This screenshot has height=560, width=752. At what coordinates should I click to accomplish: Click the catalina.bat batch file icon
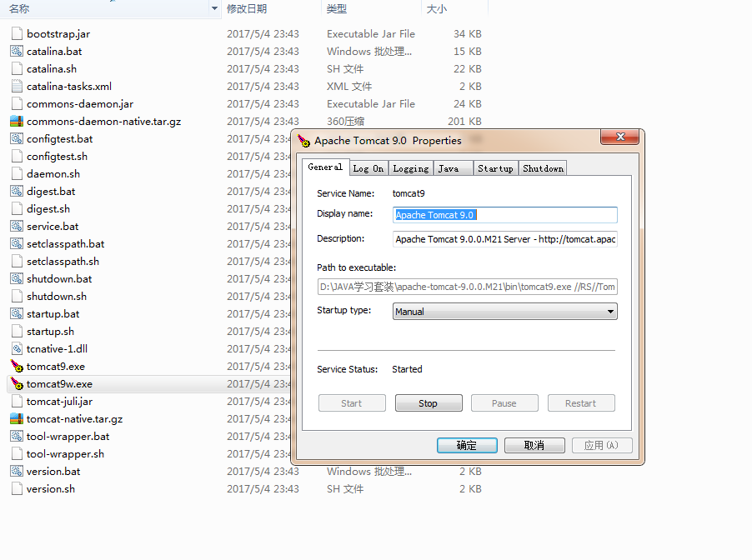17,52
